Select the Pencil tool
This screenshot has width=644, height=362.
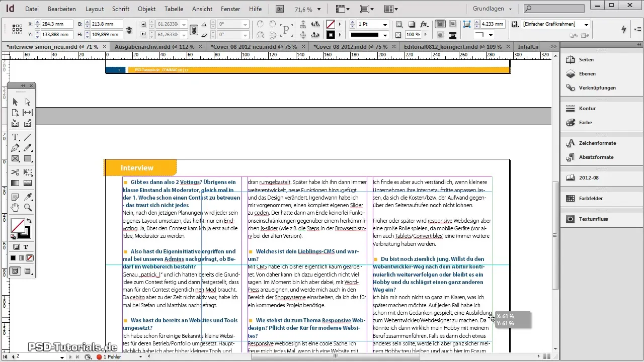coord(28,148)
